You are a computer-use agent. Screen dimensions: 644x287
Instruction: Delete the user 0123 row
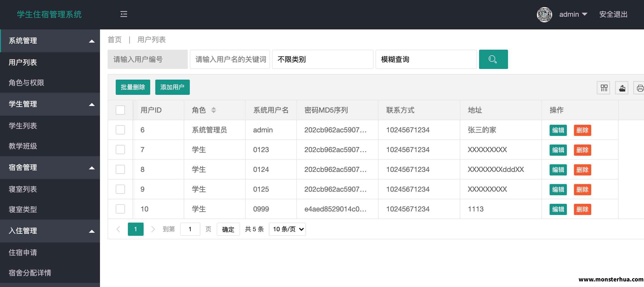[x=583, y=150]
